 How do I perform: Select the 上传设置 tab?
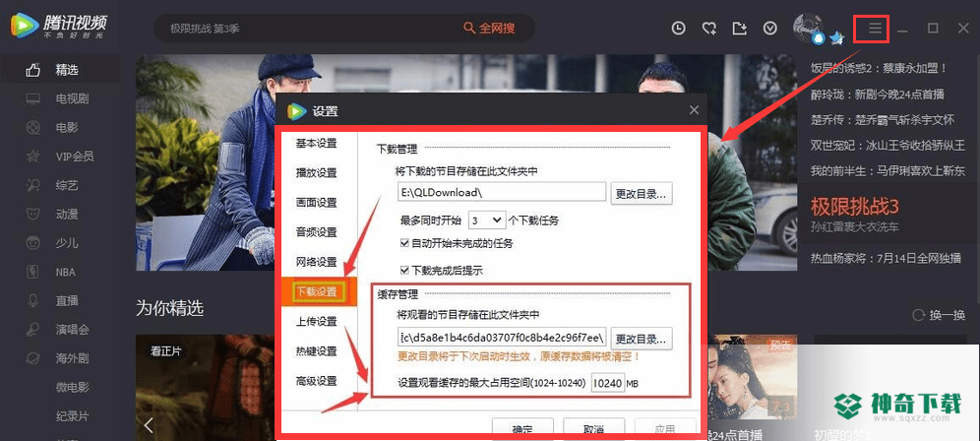317,322
